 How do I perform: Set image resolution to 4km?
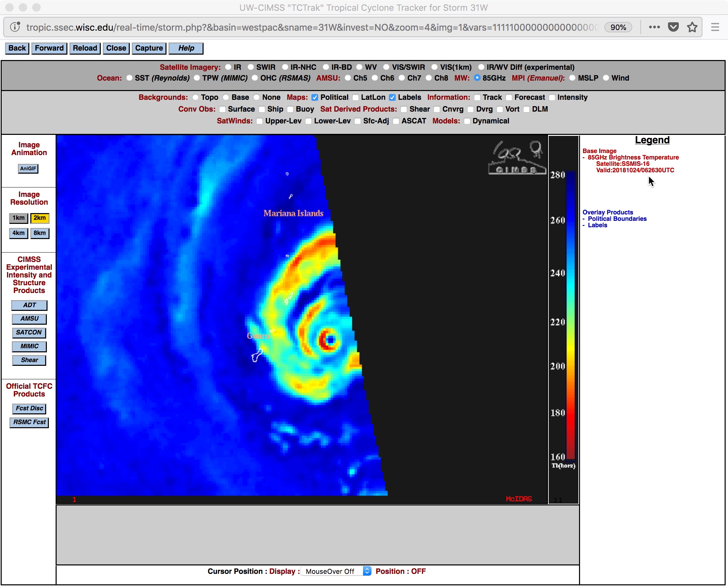click(18, 233)
